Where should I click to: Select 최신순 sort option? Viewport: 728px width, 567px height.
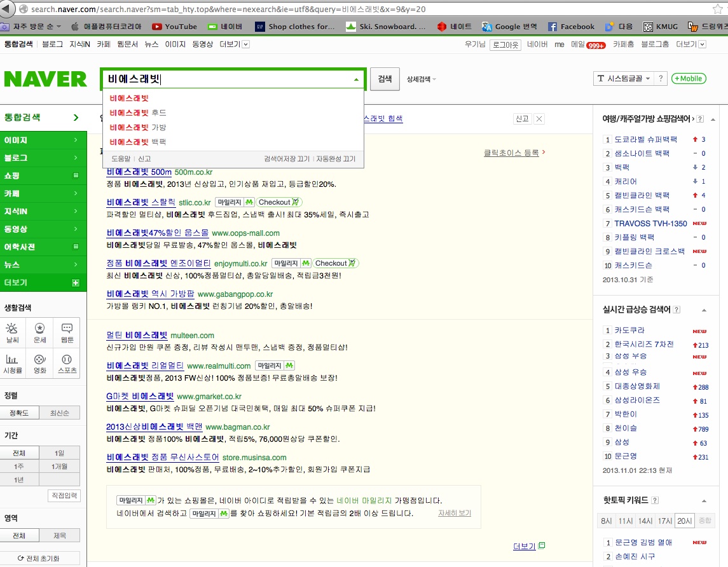[59, 413]
